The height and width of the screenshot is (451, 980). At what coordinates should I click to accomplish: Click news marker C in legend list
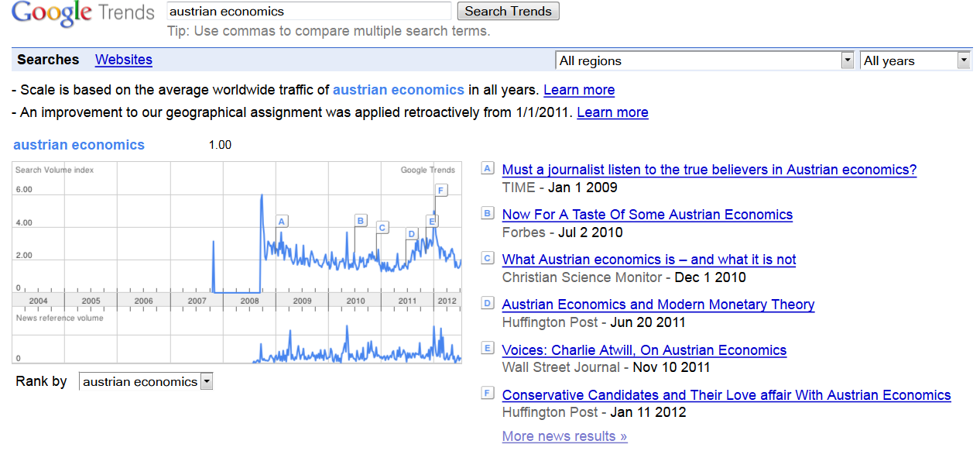(x=487, y=258)
